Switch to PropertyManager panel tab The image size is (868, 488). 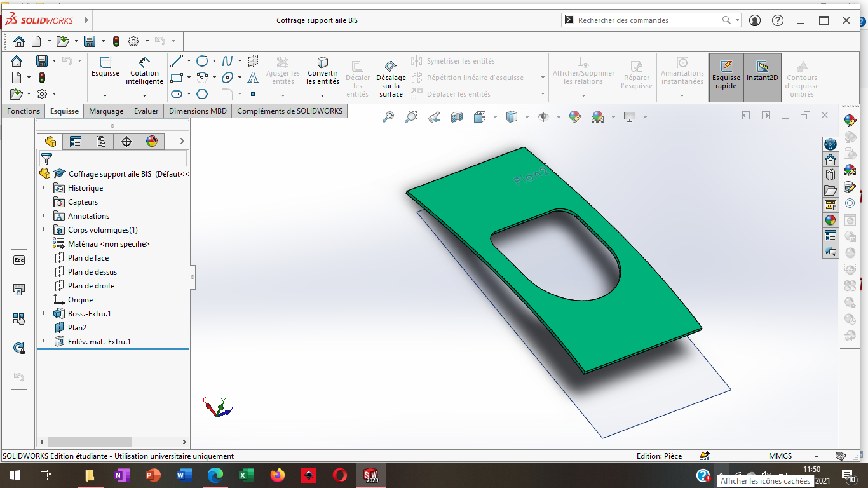(x=76, y=142)
